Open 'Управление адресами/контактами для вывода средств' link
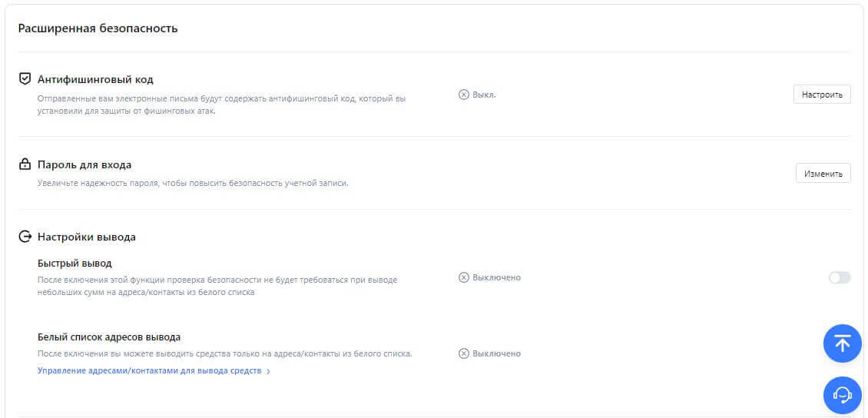This screenshot has width=868, height=418. pos(150,371)
